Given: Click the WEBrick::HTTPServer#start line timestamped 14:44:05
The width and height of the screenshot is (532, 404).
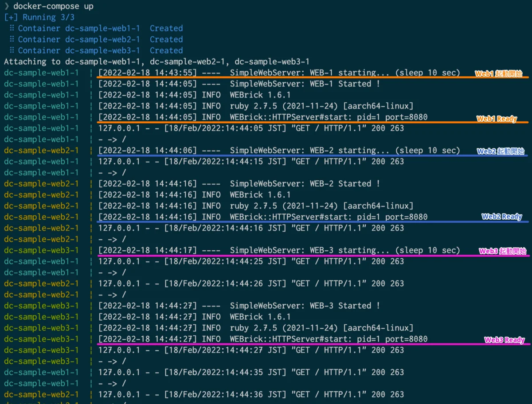Looking at the screenshot, I should pyautogui.click(x=216, y=117).
